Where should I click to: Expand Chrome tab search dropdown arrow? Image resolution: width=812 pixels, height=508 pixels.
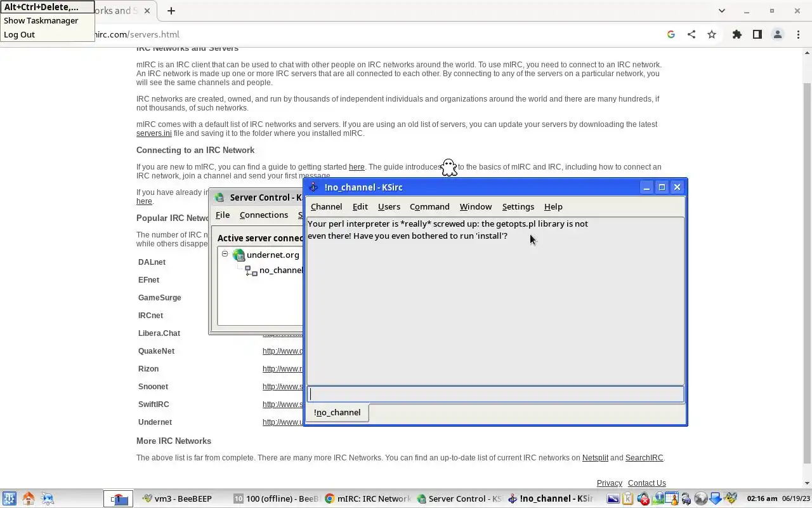click(x=721, y=11)
